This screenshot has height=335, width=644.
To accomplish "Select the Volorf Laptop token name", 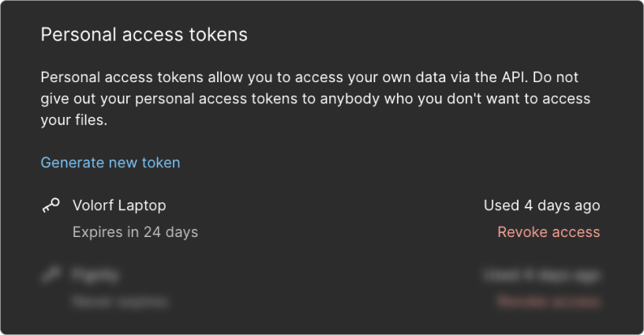I will 119,205.
